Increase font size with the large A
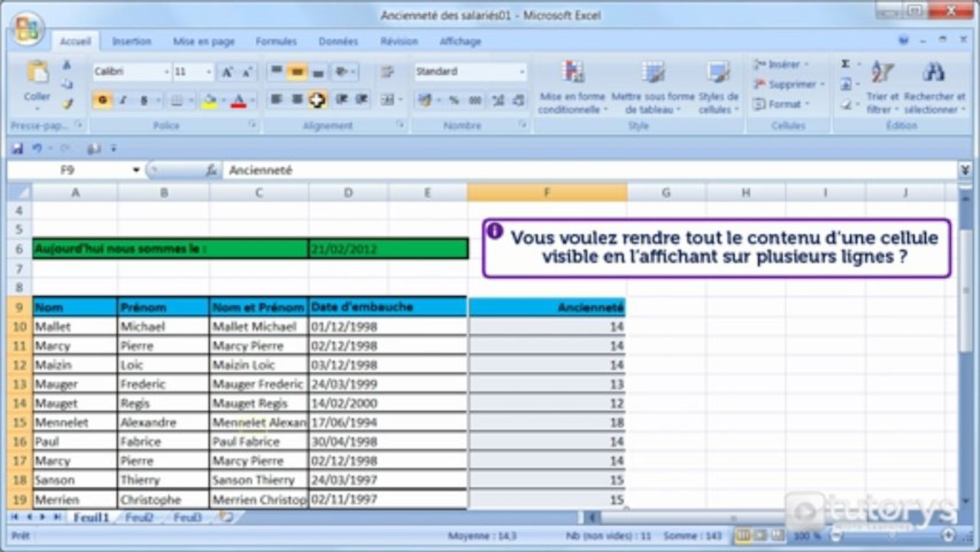980x552 pixels. (x=227, y=72)
